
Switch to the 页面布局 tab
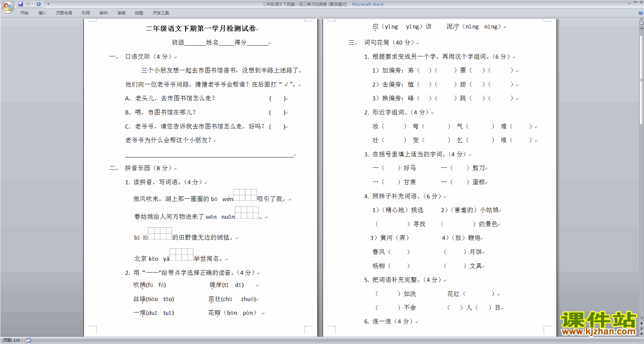pyautogui.click(x=64, y=13)
